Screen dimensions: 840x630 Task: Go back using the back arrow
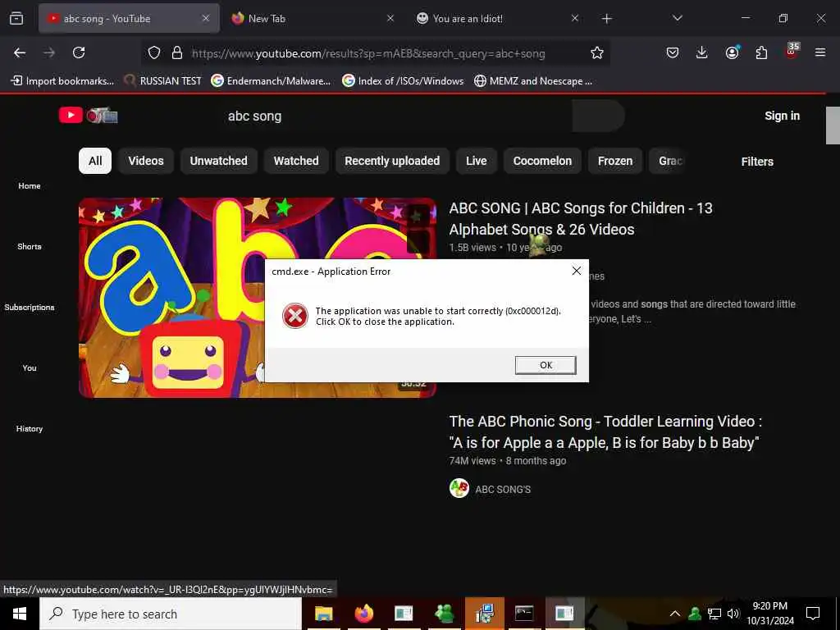20,52
